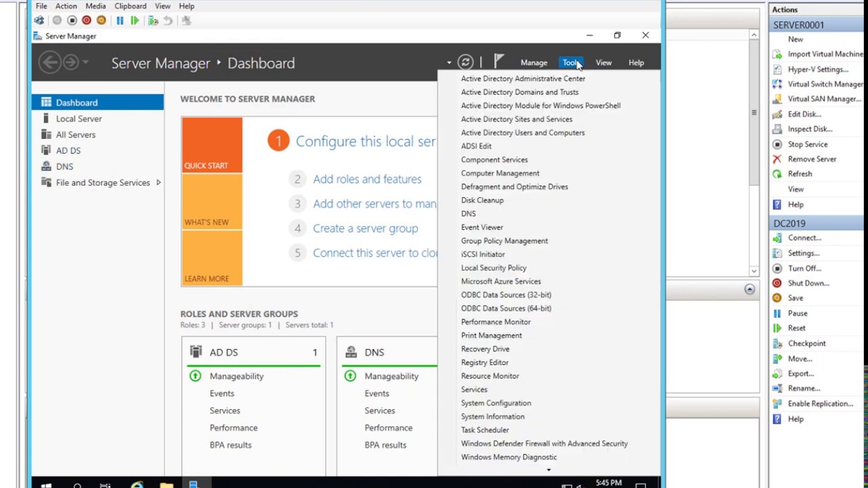Image resolution: width=868 pixels, height=488 pixels.
Task: Click the Virtual Switch Manager icon
Action: [777, 84]
